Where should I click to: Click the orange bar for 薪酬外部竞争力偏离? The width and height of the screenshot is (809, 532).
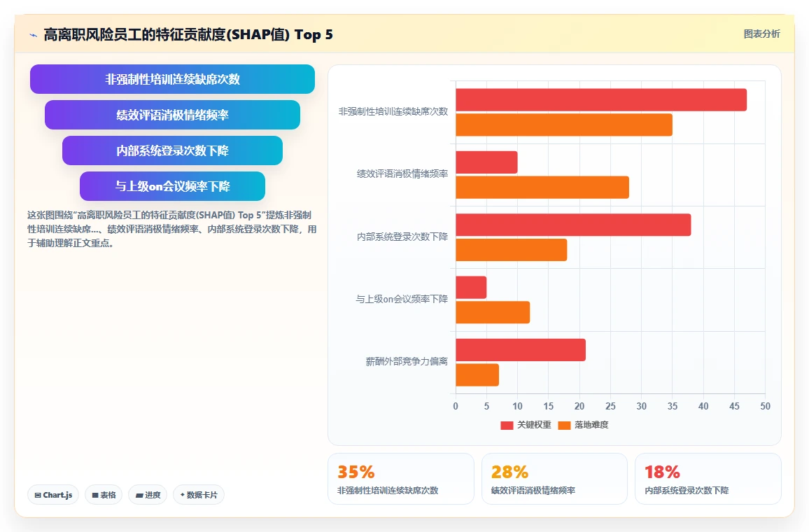(x=477, y=374)
